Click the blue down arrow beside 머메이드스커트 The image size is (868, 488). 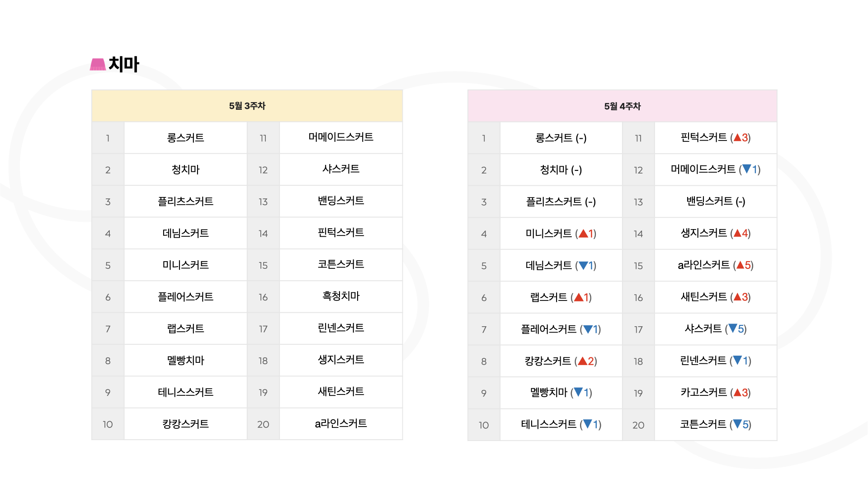747,169
